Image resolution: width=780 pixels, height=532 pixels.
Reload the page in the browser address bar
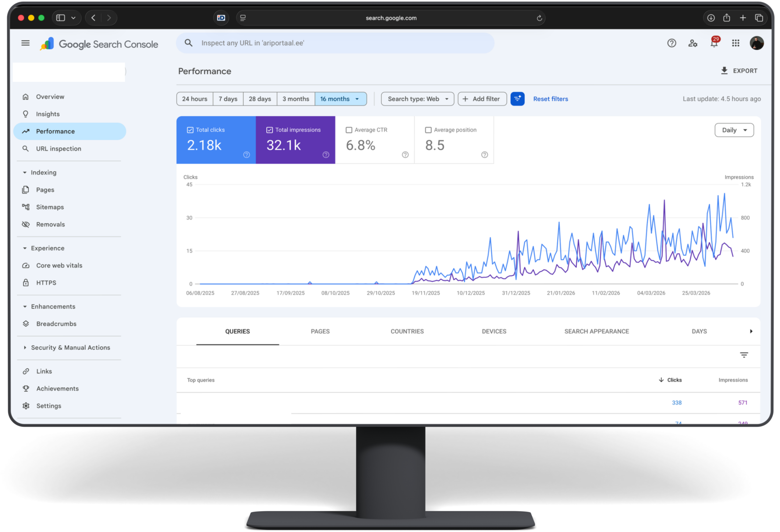[539, 18]
